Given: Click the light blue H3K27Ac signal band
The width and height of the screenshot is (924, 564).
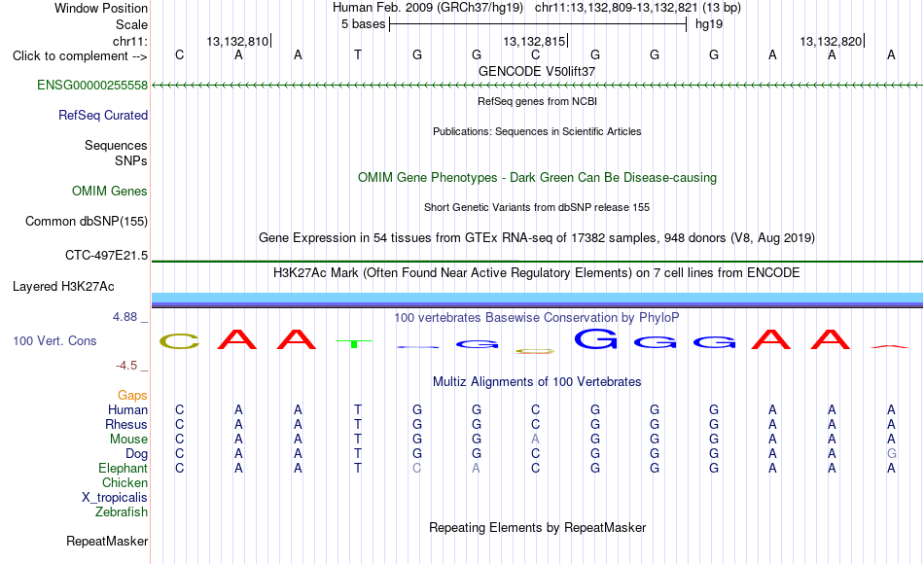Looking at the screenshot, I should (537, 297).
